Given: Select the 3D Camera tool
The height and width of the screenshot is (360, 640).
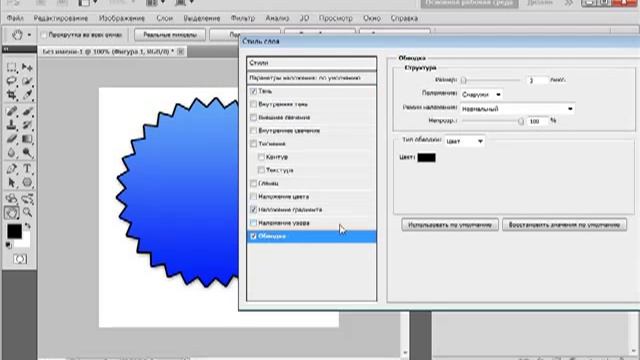Looking at the screenshot, I should coord(27,199).
